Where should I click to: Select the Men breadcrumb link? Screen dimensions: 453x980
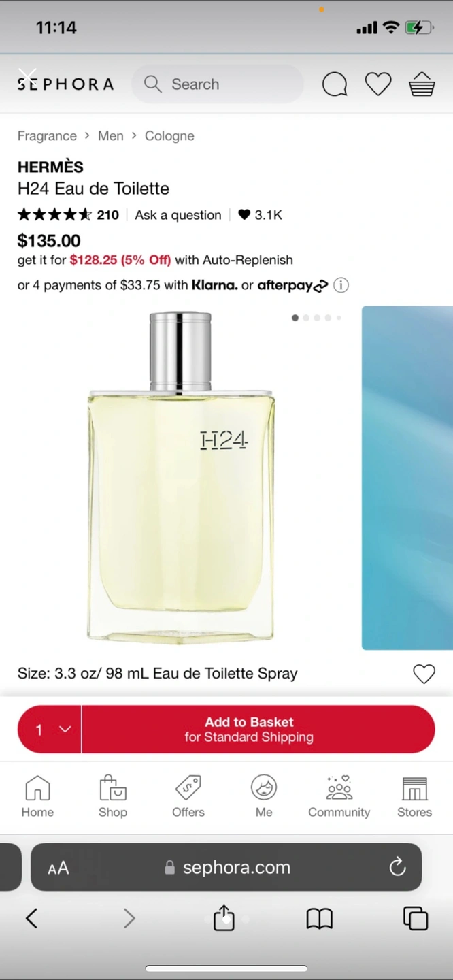click(x=111, y=135)
